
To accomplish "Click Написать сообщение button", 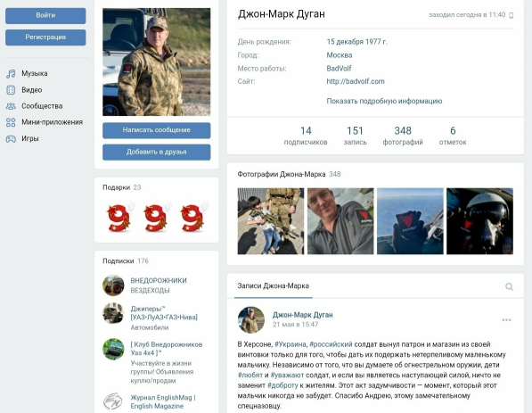I will pyautogui.click(x=157, y=130).
